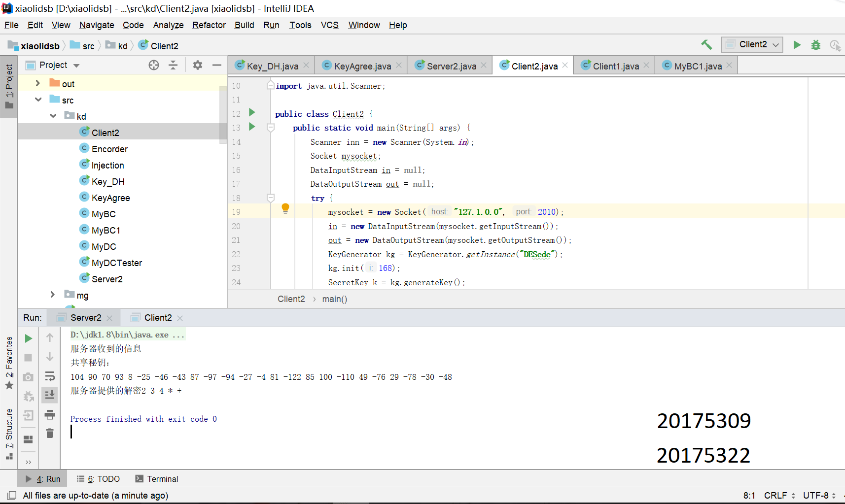The height and width of the screenshot is (504, 845).
Task: Toggle tool window quick access icon in status bar
Action: (12, 495)
